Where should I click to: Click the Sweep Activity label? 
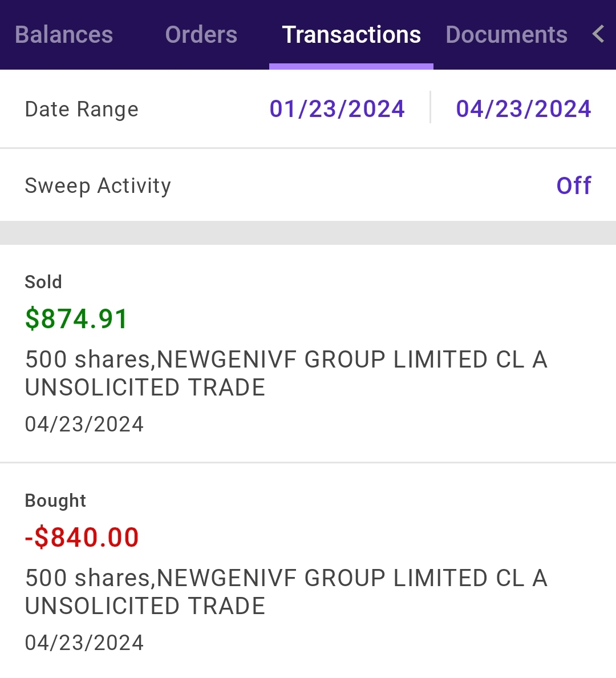98,186
